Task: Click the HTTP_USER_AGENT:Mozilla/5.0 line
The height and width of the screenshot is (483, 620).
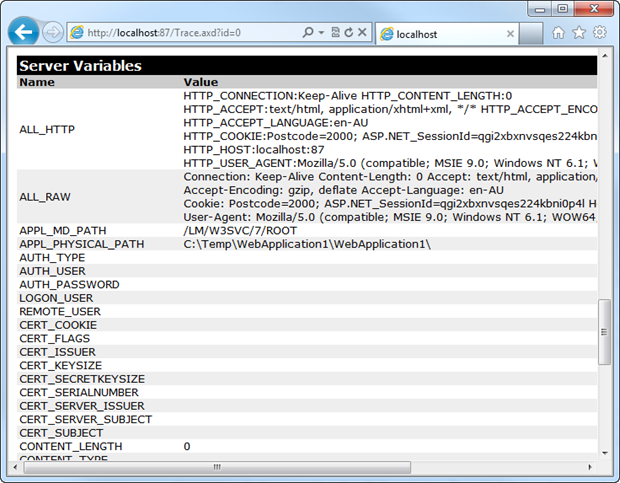Action: [390, 163]
